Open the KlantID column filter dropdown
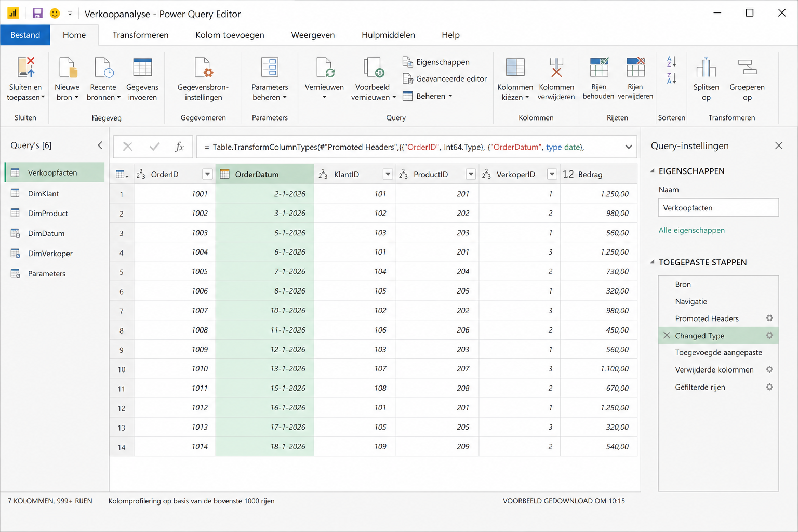Viewport: 798px width, 532px height. [x=388, y=174]
